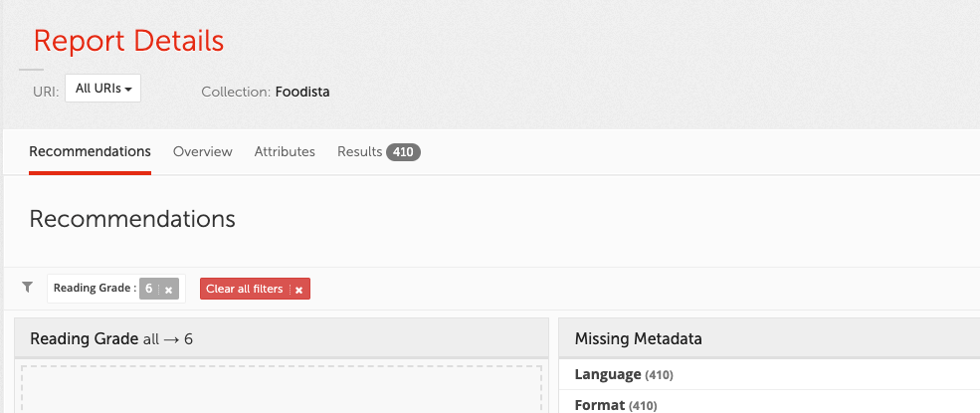Viewport: 980px width, 413px height.
Task: Click the Reading Grade all → 6 panel header
Action: tap(111, 339)
